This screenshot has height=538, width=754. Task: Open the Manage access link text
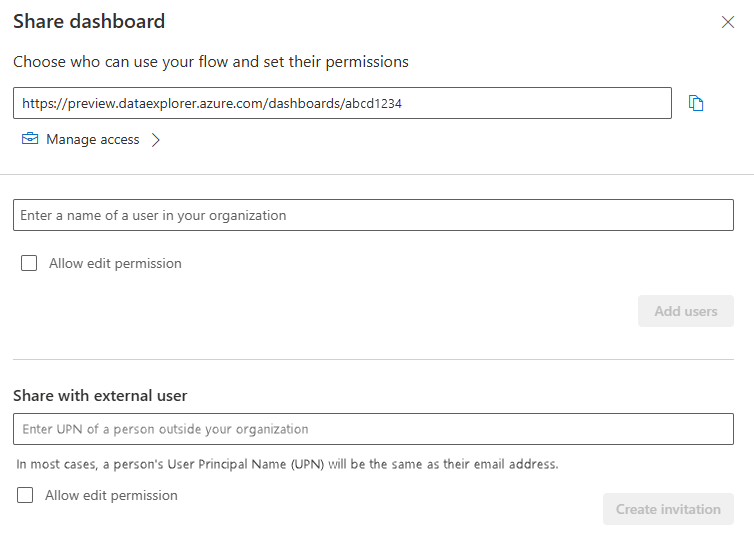(x=93, y=140)
